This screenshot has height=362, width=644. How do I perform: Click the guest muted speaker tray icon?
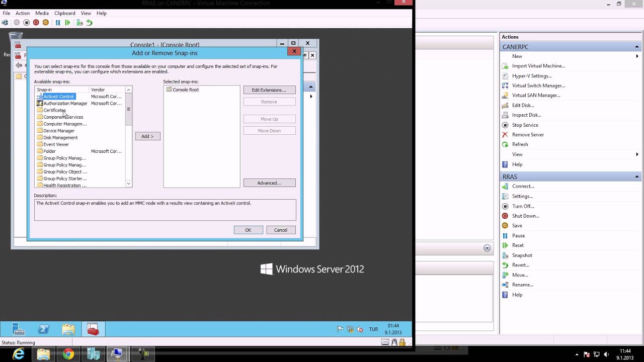[360, 329]
